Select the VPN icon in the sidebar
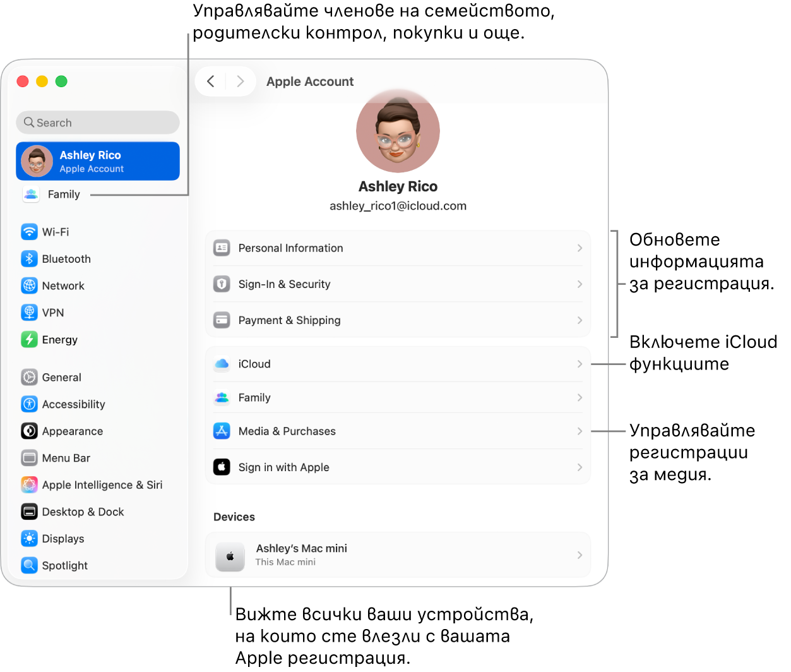 pyautogui.click(x=29, y=313)
